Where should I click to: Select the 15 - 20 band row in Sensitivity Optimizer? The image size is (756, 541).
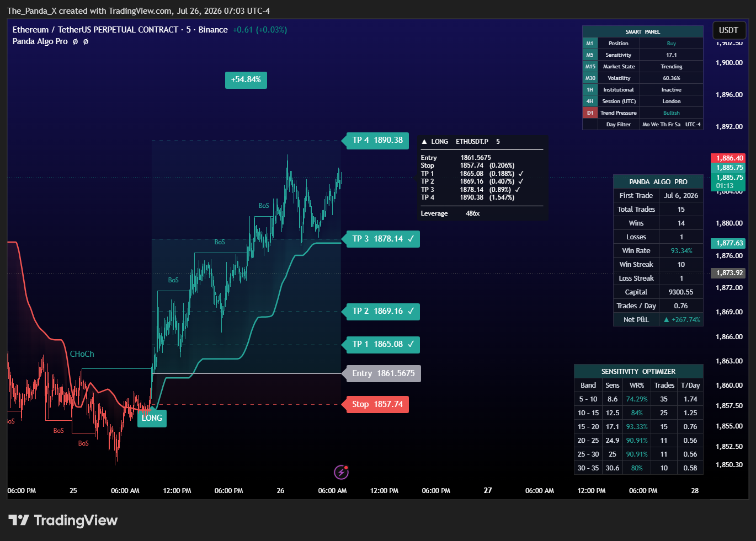pos(638,427)
